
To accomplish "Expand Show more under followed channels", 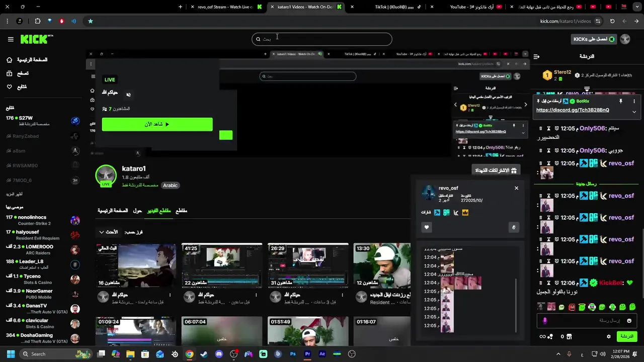I will point(14,194).
